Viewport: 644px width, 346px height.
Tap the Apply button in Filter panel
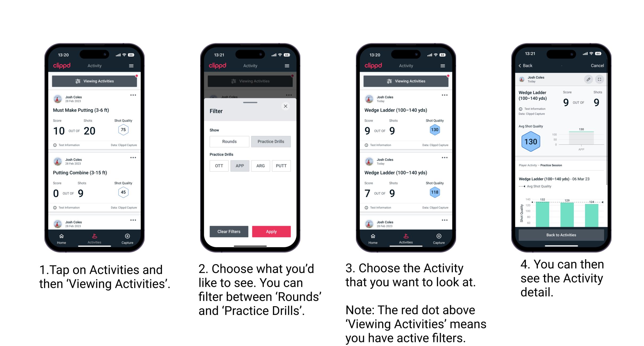tap(271, 231)
